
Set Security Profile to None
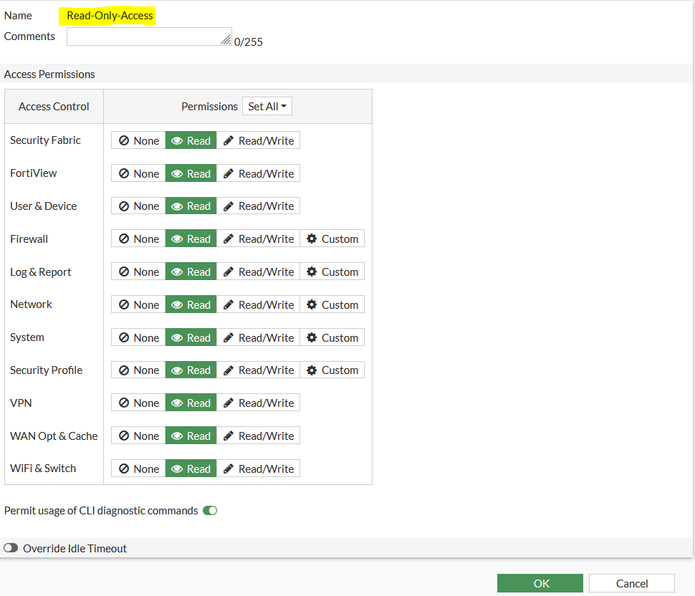pos(138,370)
